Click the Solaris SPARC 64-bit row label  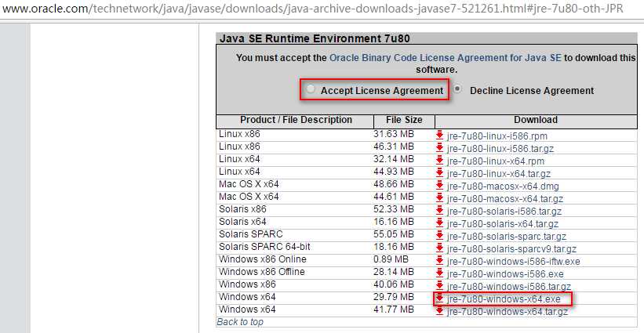tap(264, 247)
